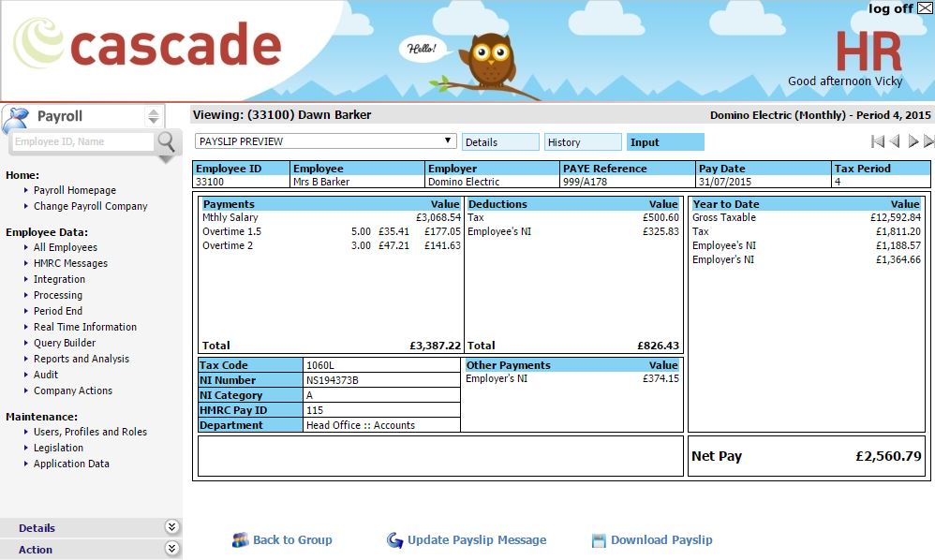Click the Overtime 2 row label

[227, 245]
